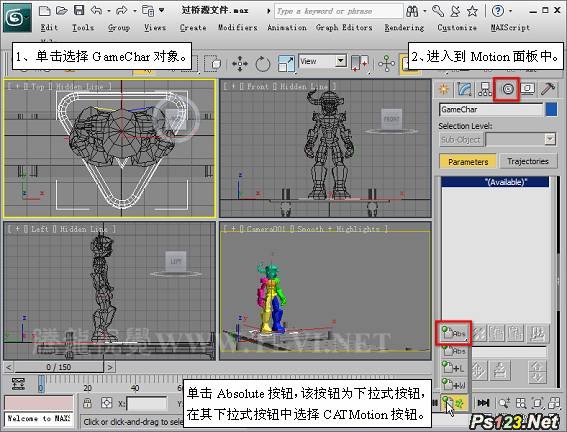This screenshot has height=432, width=567.
Task: Select the "(Available)" layer list entry
Action: point(495,182)
